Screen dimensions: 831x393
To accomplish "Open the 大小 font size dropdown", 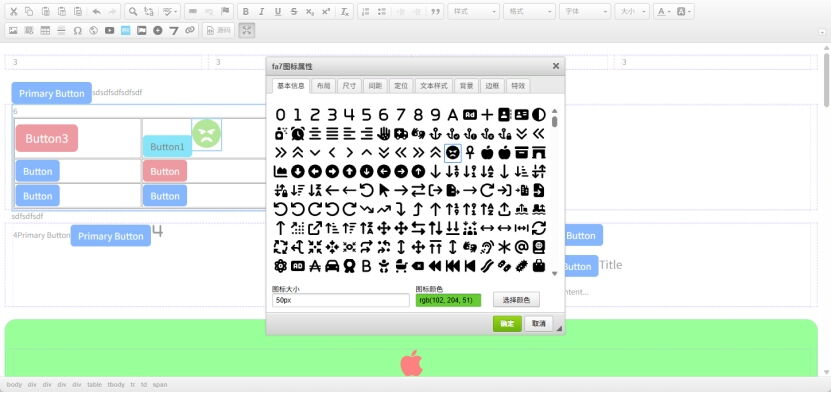I will [x=632, y=12].
